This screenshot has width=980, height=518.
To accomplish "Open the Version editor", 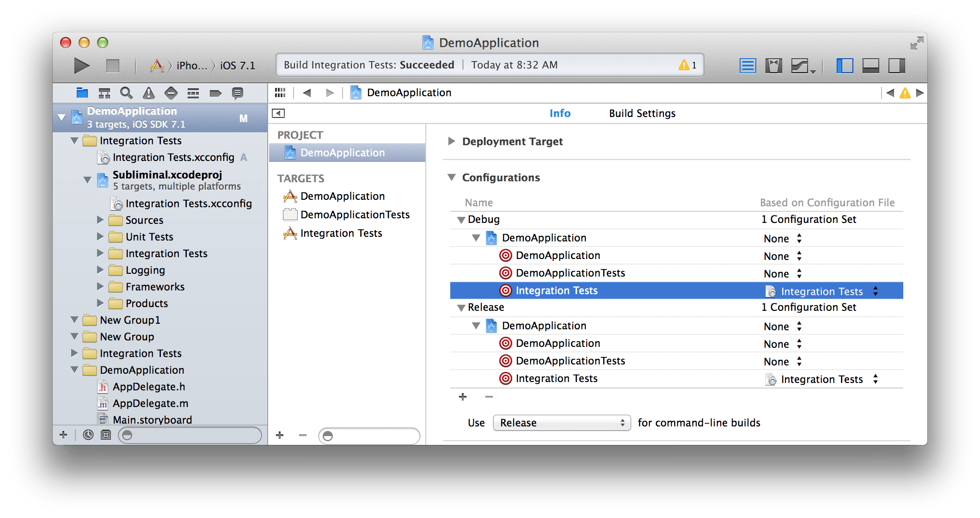I will pos(801,66).
